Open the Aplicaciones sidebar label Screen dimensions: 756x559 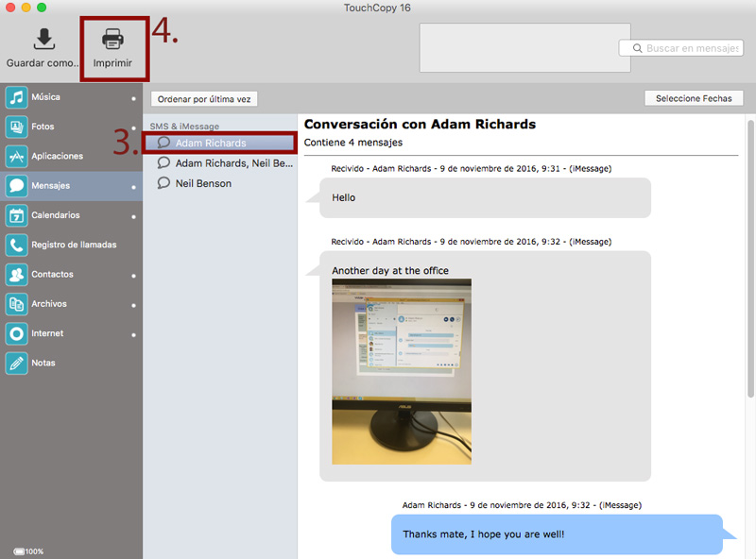[x=58, y=156]
